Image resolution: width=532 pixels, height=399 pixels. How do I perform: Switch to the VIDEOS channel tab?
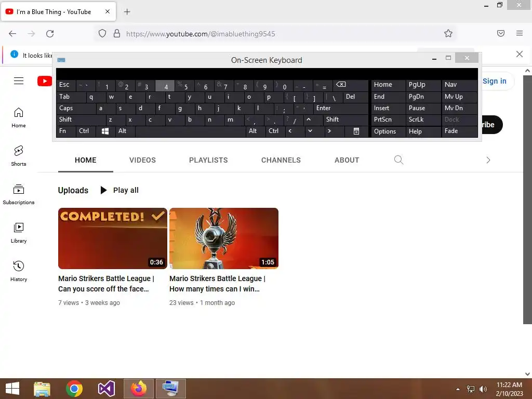[x=142, y=160]
